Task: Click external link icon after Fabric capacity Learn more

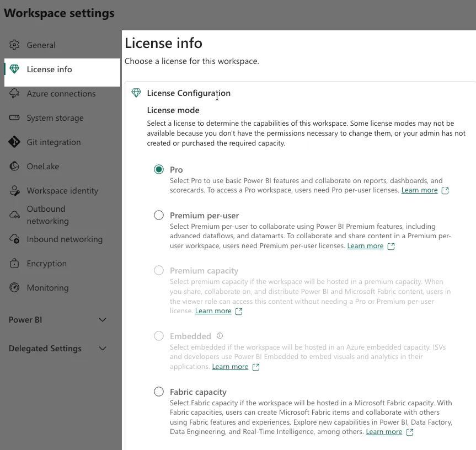Action: 410,432
